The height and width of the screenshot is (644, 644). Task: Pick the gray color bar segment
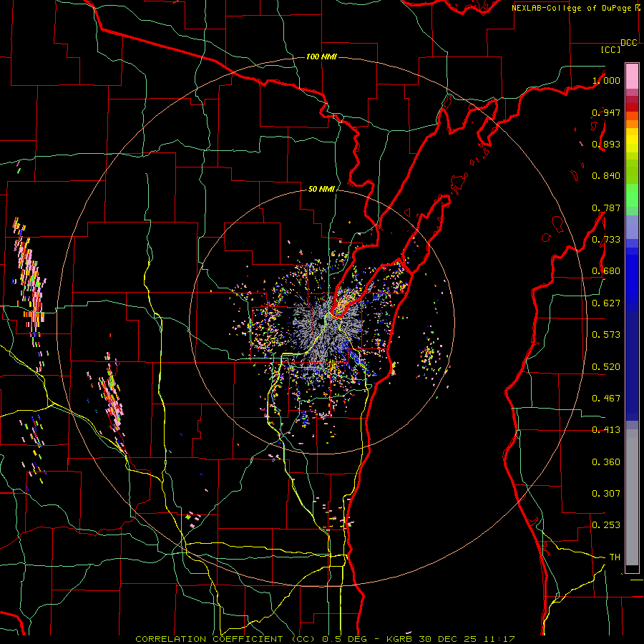click(x=632, y=497)
